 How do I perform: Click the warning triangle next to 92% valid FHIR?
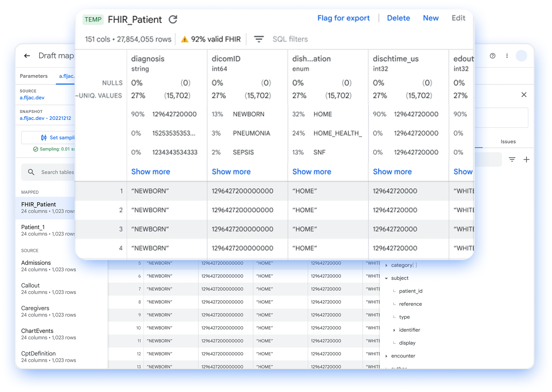(185, 39)
